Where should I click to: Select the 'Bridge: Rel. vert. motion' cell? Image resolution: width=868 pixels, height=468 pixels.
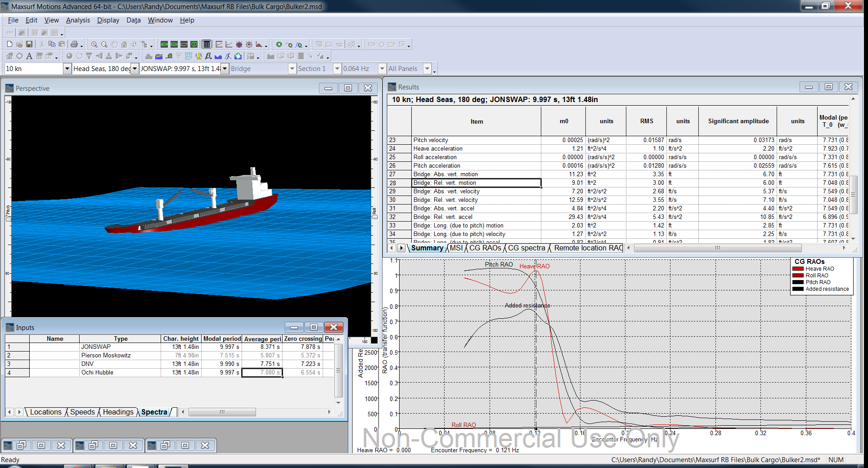tap(477, 183)
